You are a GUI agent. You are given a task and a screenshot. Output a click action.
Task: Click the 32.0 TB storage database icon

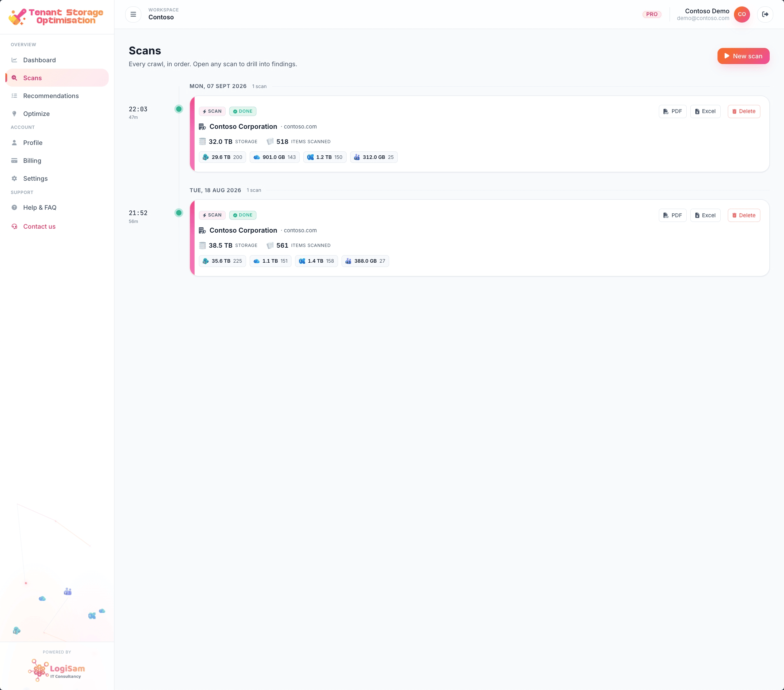(202, 142)
